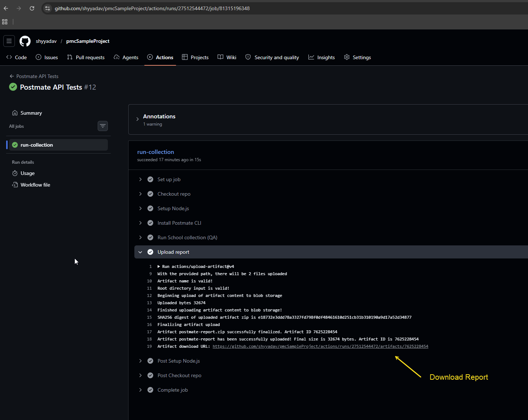Open the browser apps grid icon
The width and height of the screenshot is (528, 420).
5,22
